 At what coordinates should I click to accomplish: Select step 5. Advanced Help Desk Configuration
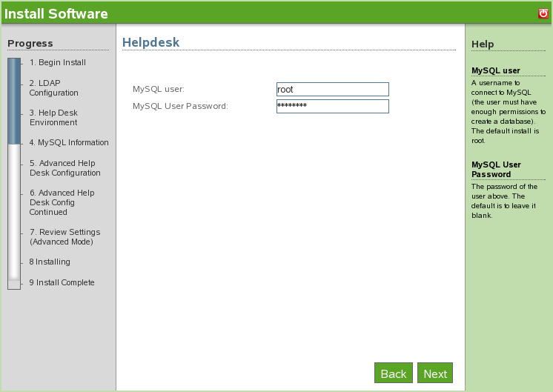(65, 167)
